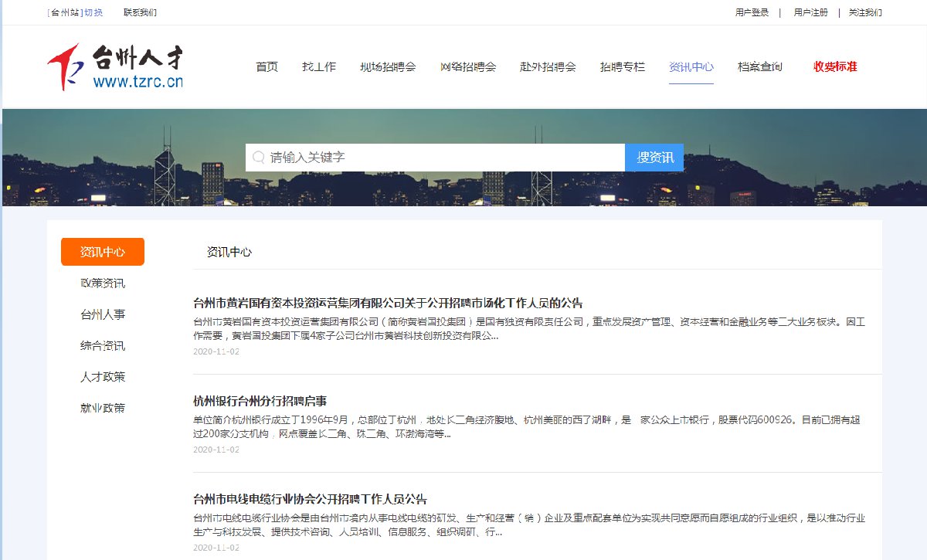
Task: Open 找工作 navigation item
Action: [x=319, y=66]
